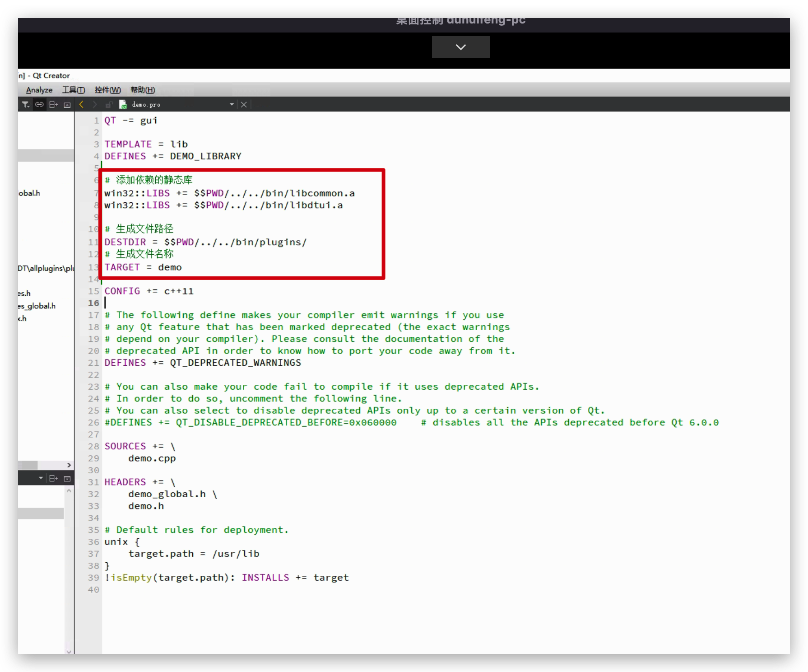This screenshot has width=808, height=672.
Task: Close the lower sidebar panel
Action: [x=67, y=478]
